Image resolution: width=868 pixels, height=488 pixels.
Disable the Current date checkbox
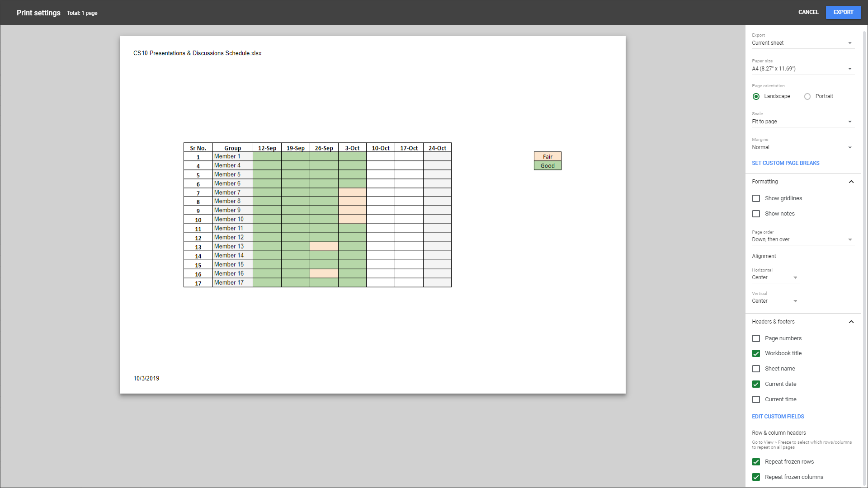point(756,384)
